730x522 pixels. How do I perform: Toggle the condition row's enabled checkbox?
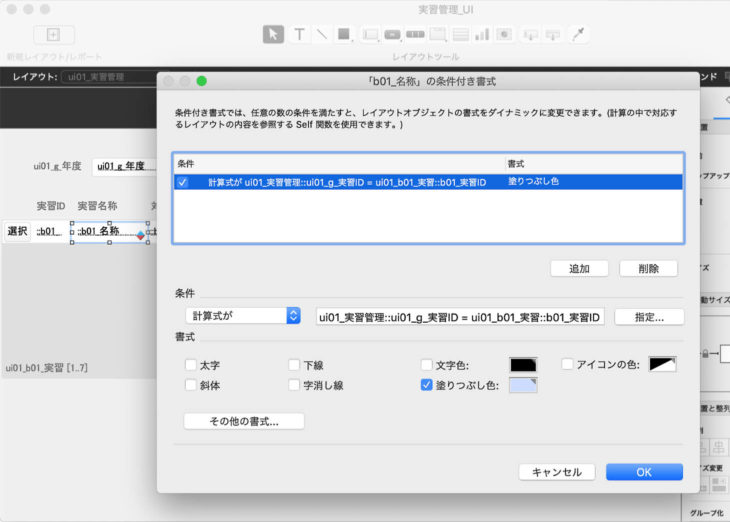tap(182, 183)
